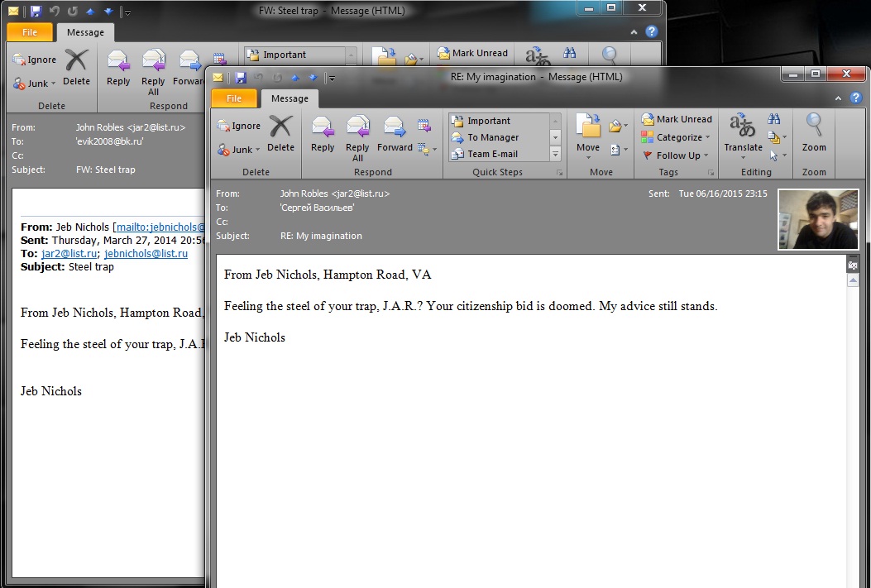Open the Follow Up flag dropdown
This screenshot has height=588, width=871.
tap(677, 155)
